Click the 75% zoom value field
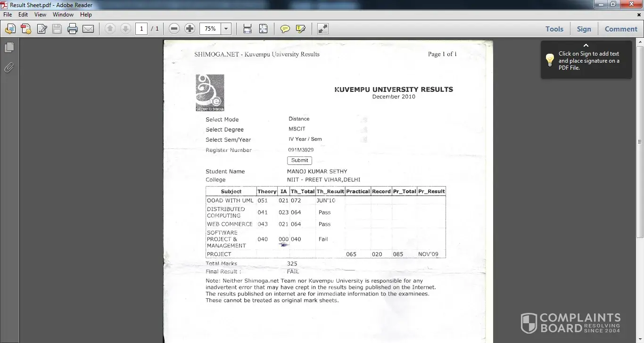Image resolution: width=644 pixels, height=343 pixels. 210,29
